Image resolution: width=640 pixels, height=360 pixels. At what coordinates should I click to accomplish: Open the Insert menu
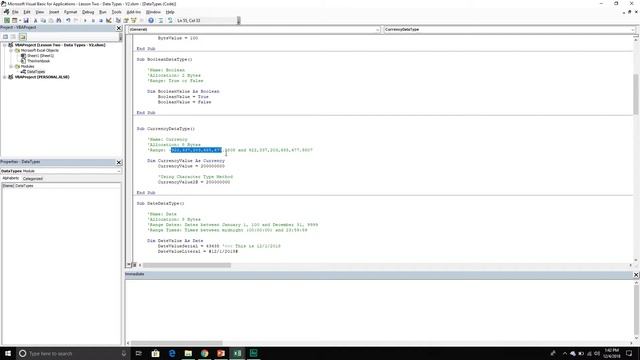[54, 12]
